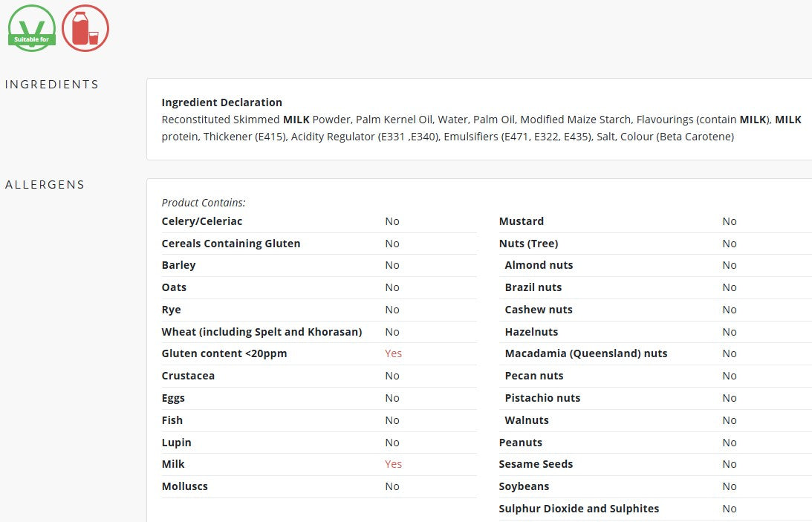Click the red Yes next to Milk

(393, 464)
